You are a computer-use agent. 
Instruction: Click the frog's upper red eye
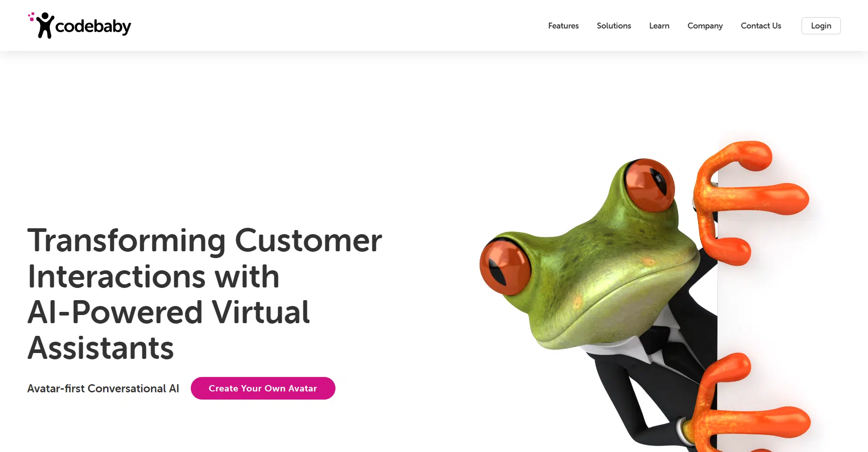click(x=649, y=185)
